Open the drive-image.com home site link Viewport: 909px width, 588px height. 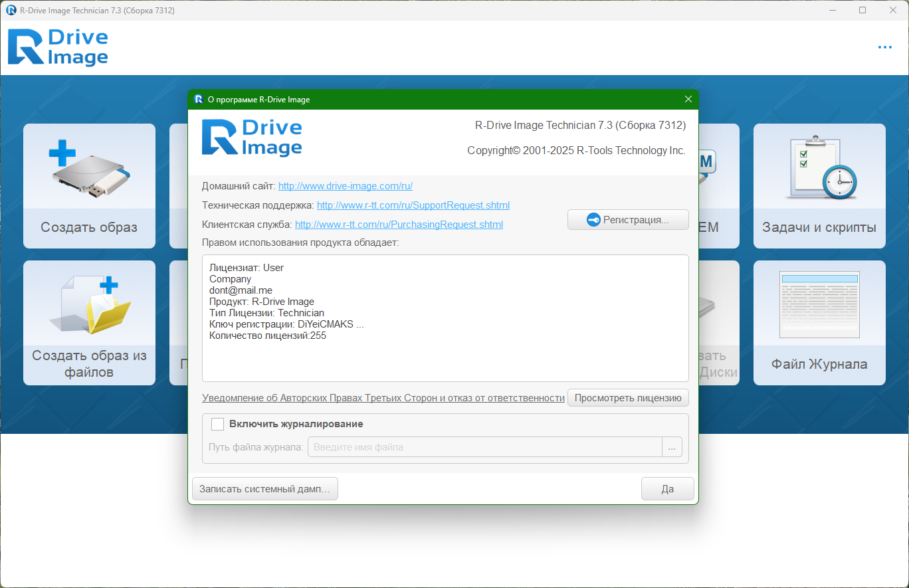[x=346, y=186]
